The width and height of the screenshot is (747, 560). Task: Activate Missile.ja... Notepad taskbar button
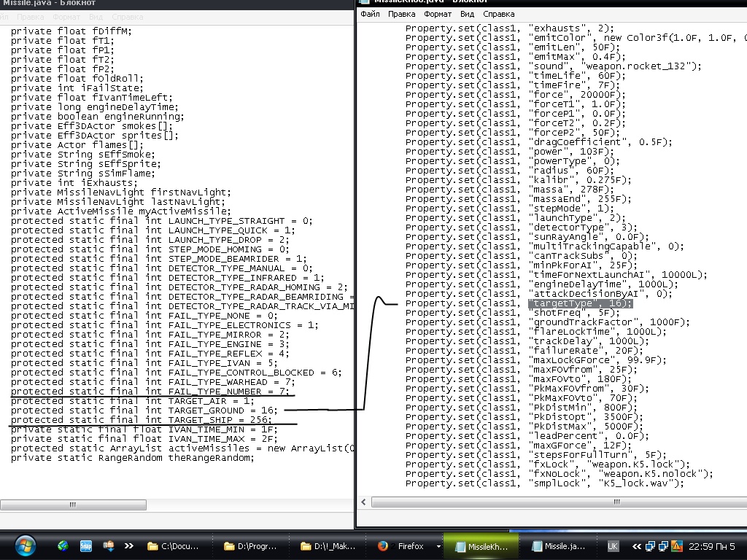click(558, 546)
